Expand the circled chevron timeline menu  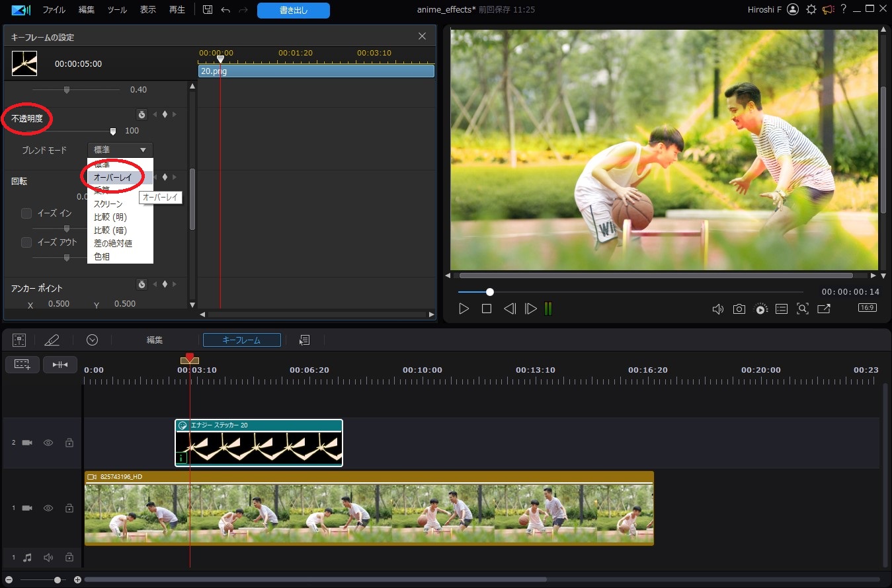coord(93,340)
